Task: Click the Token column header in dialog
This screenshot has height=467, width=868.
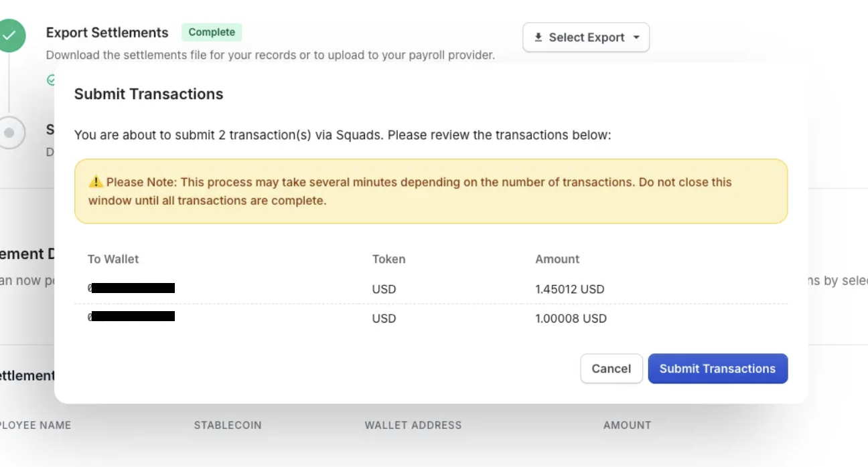Action: [x=388, y=259]
